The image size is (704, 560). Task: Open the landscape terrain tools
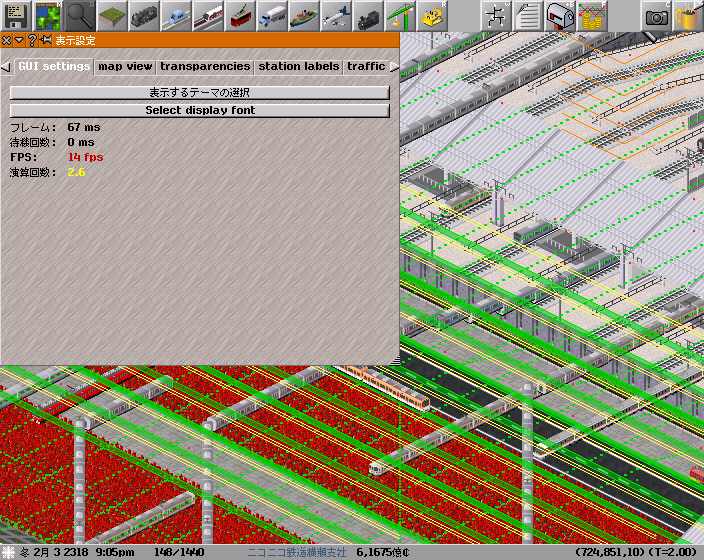point(112,16)
